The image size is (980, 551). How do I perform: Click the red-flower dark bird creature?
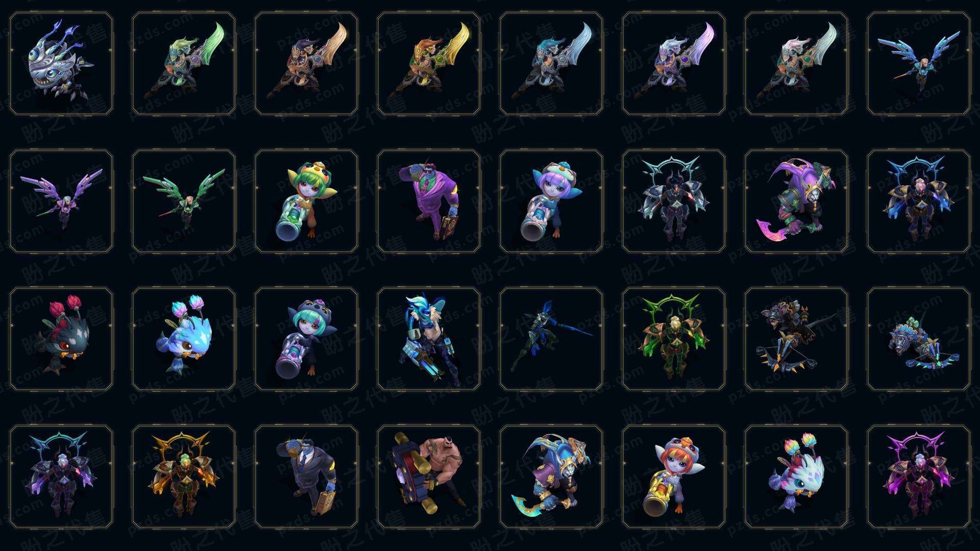coord(61,339)
